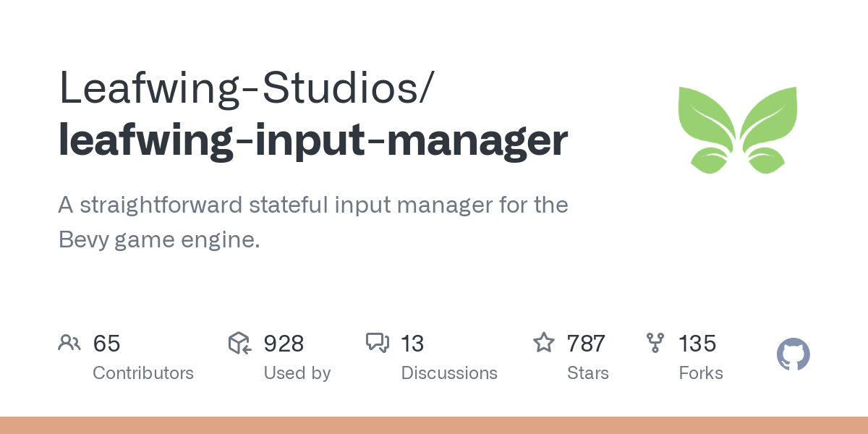Viewport: 868px width, 434px height.
Task: Click the 787 stars count
Action: (x=586, y=344)
